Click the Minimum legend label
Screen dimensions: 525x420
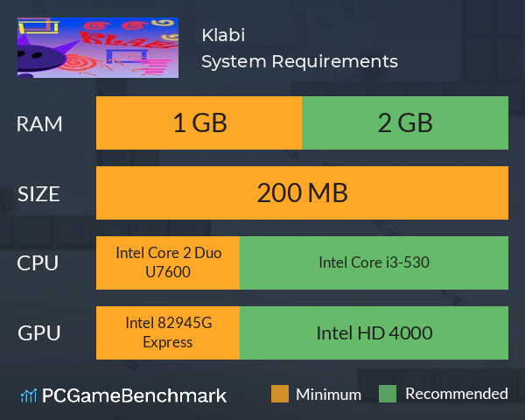tap(328, 395)
